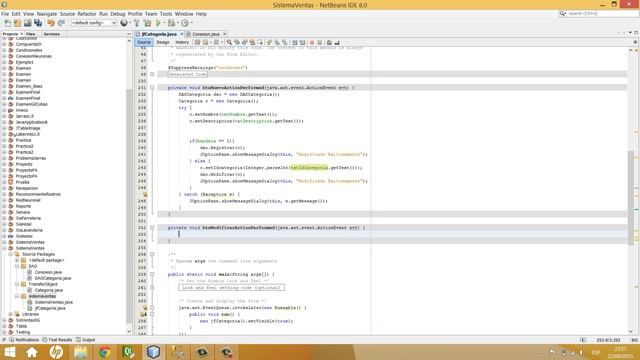The width and height of the screenshot is (640, 360).
Task: Click the New File toolbar icon
Action: point(7,23)
